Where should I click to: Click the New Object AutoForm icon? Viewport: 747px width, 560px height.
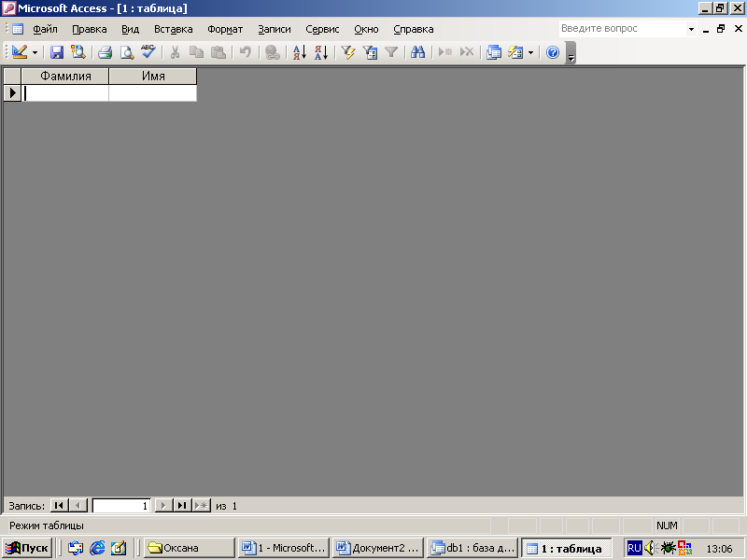point(515,52)
